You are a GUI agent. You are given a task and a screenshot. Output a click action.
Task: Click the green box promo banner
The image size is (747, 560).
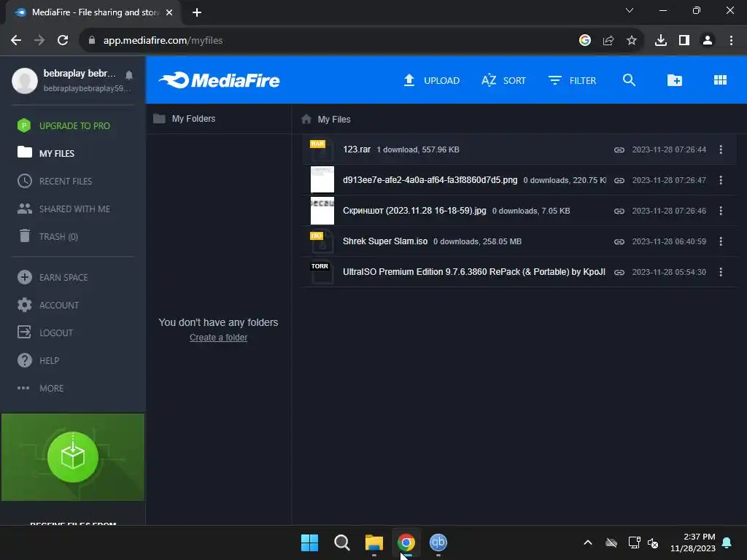(x=73, y=456)
